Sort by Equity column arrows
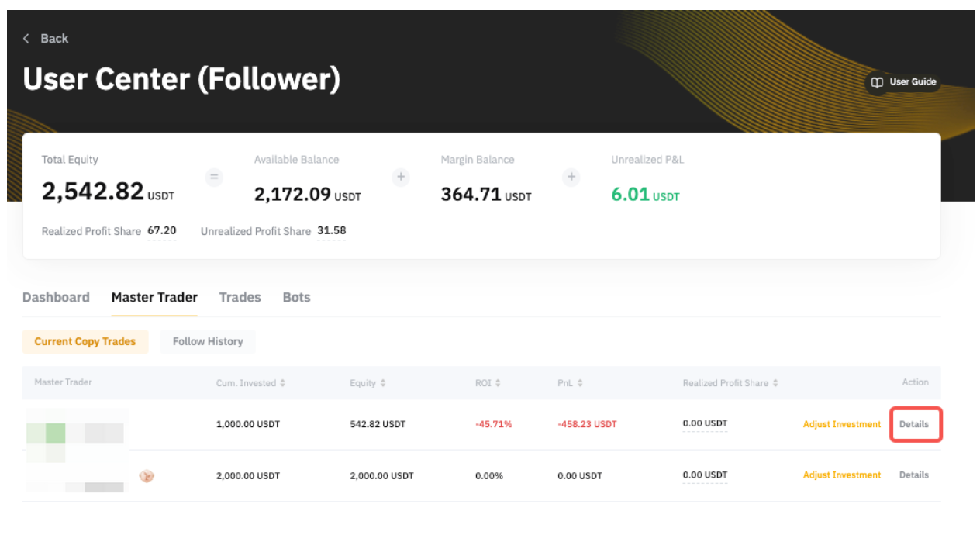980x549 pixels. tap(382, 383)
